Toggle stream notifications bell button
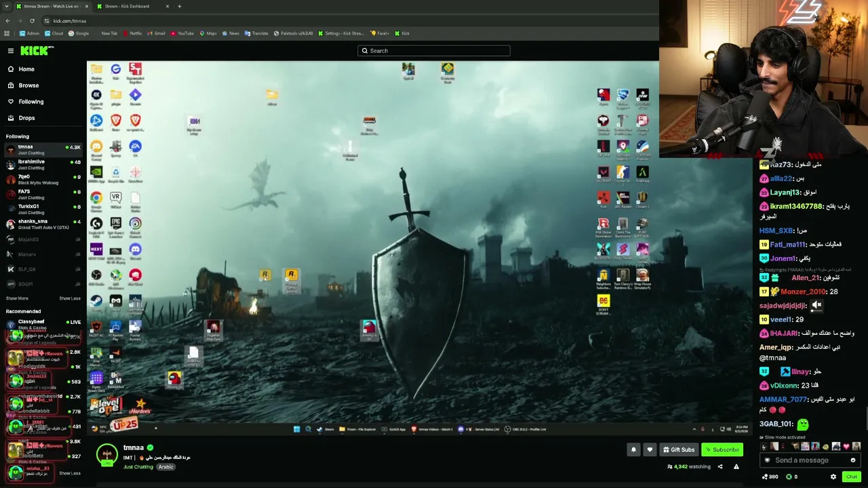 click(x=633, y=449)
